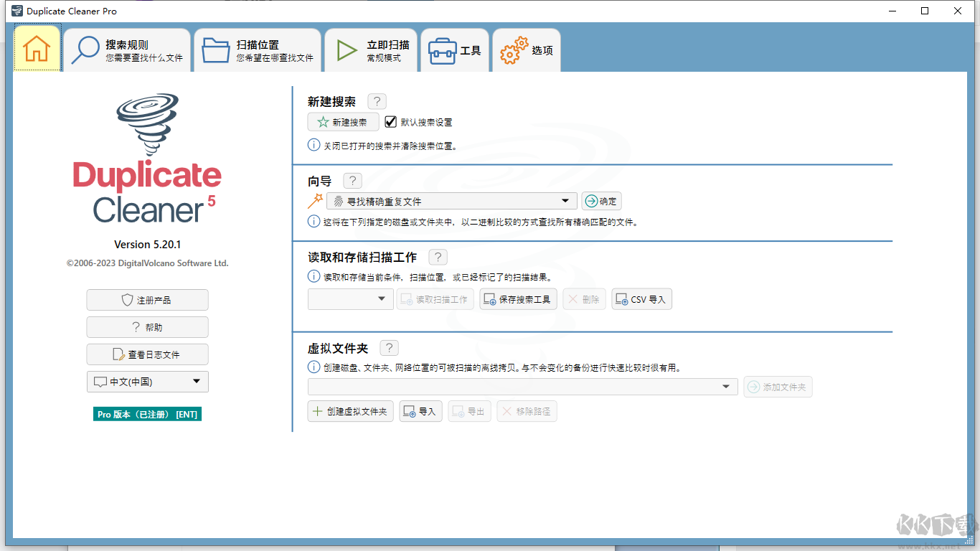
Task: Click the 删除 button
Action: pyautogui.click(x=584, y=299)
